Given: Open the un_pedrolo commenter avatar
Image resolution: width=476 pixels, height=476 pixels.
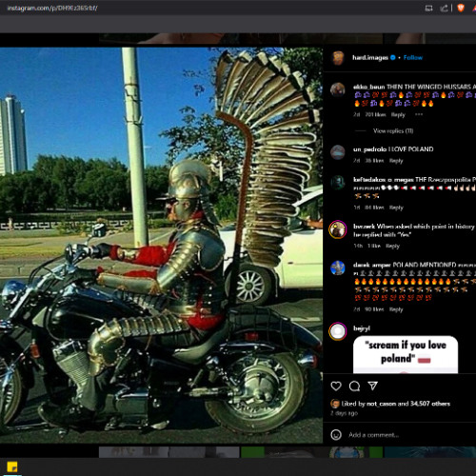Looking at the screenshot, I should (338, 152).
